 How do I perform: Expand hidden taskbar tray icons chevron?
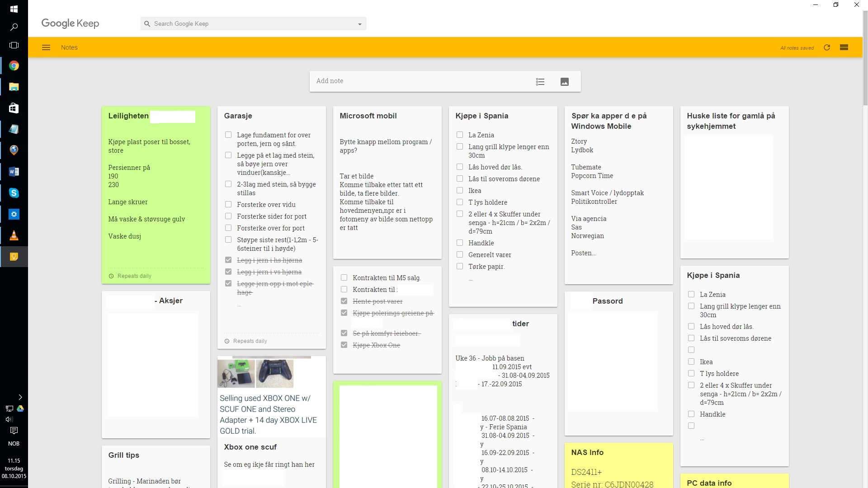(20, 397)
